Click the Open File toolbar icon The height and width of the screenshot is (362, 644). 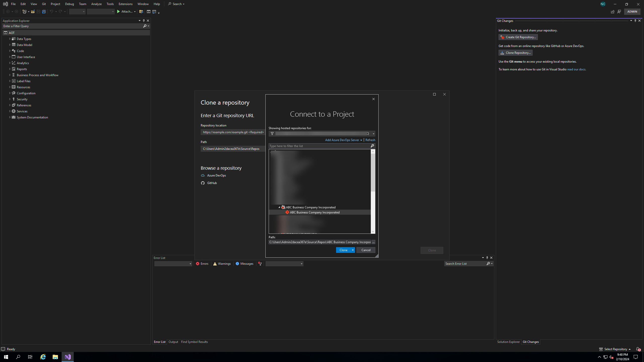(x=33, y=12)
